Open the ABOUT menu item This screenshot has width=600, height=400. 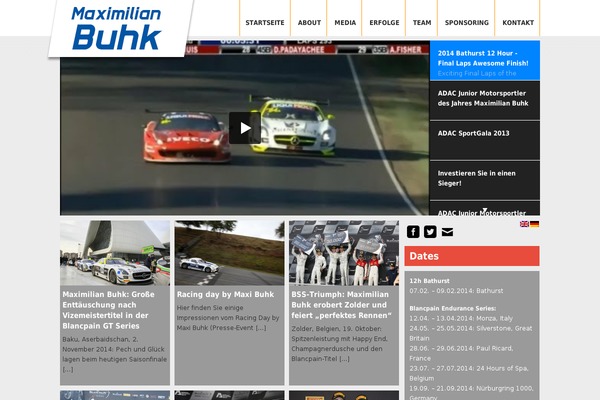point(309,23)
